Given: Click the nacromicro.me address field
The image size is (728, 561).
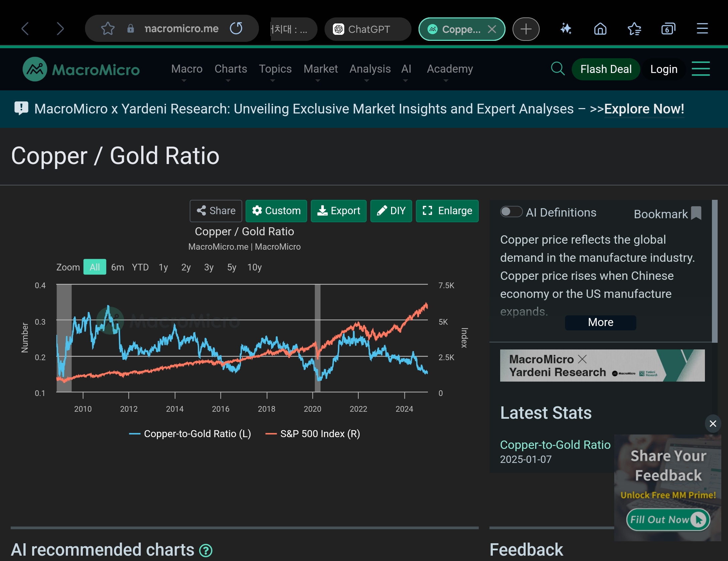Looking at the screenshot, I should point(182,28).
